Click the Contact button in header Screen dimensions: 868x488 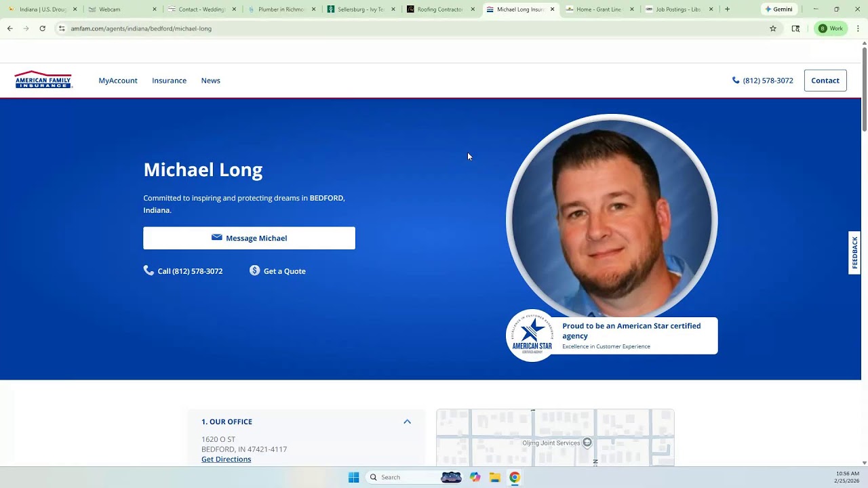(x=825, y=81)
